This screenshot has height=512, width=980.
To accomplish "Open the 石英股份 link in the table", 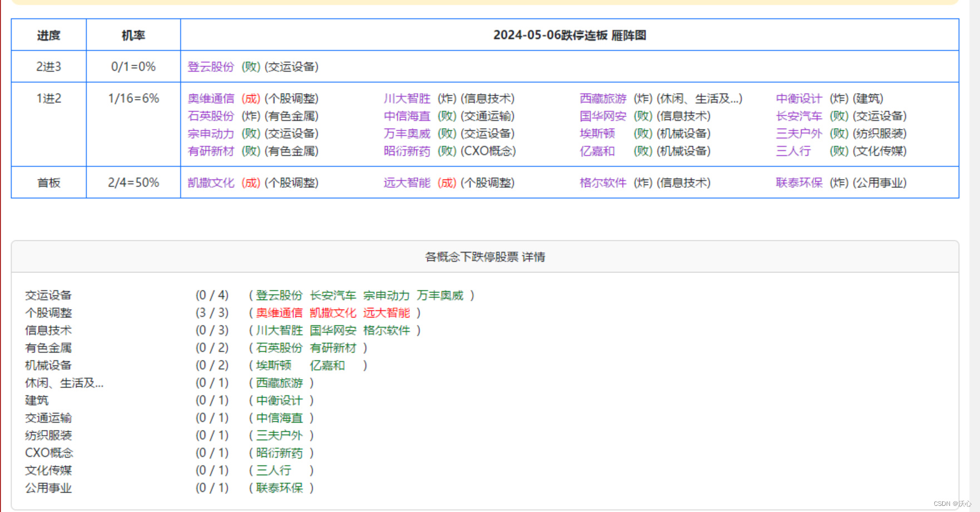I will (211, 116).
